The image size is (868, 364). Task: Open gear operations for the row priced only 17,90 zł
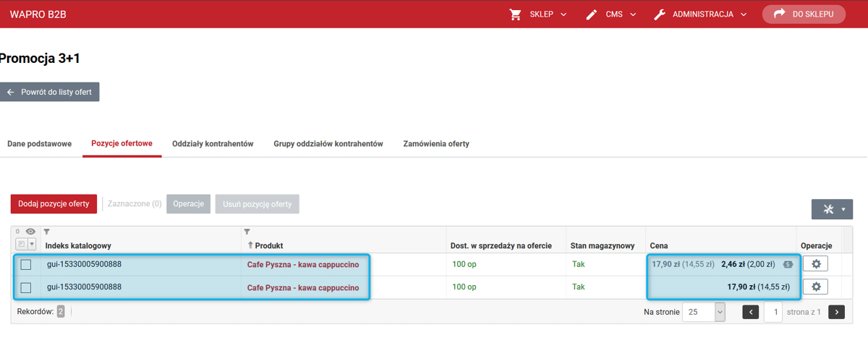[x=816, y=287]
